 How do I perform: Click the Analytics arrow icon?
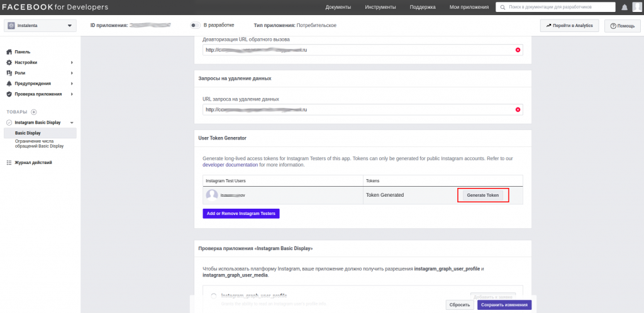[548, 25]
